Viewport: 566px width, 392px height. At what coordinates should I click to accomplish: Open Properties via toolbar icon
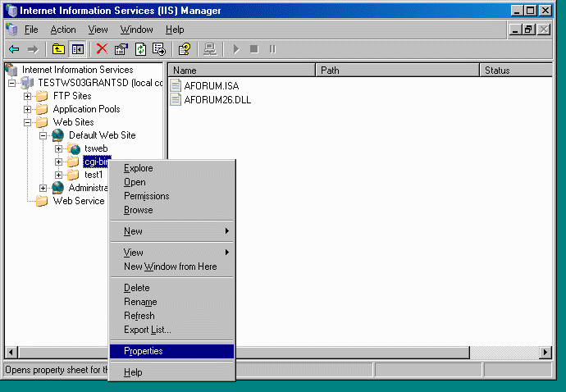coord(121,49)
